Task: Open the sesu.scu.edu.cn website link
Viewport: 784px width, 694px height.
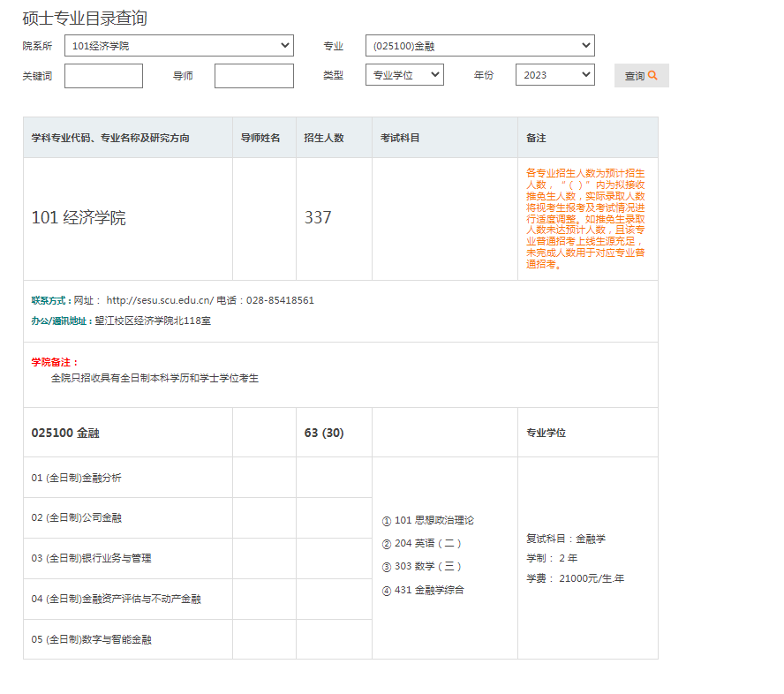Action: [x=160, y=300]
